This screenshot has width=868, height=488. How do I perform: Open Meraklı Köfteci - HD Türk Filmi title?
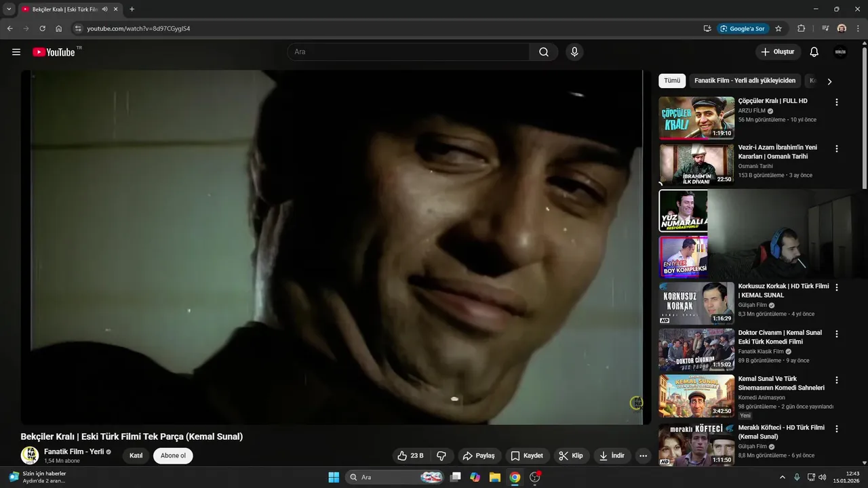point(781,432)
